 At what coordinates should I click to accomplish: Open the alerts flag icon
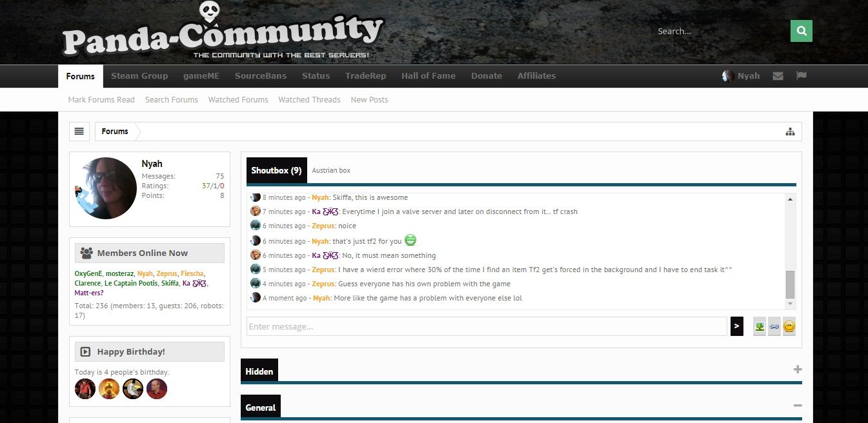tap(801, 76)
